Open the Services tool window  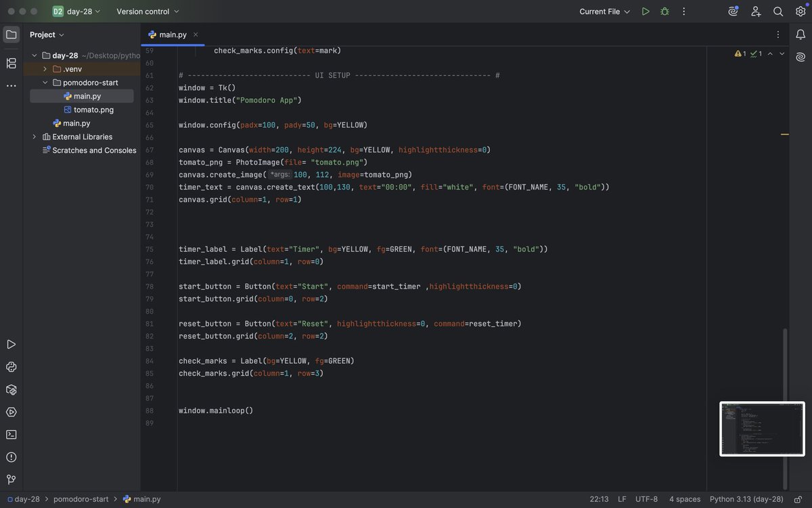[x=11, y=412]
